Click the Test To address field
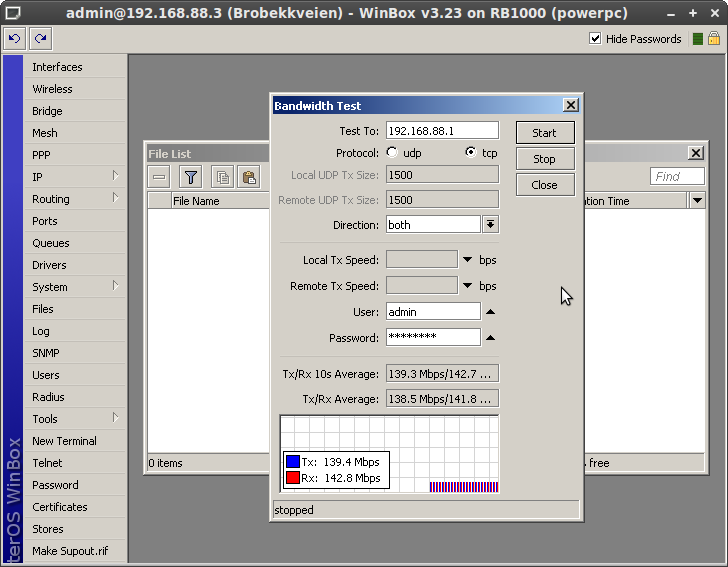 coord(442,130)
